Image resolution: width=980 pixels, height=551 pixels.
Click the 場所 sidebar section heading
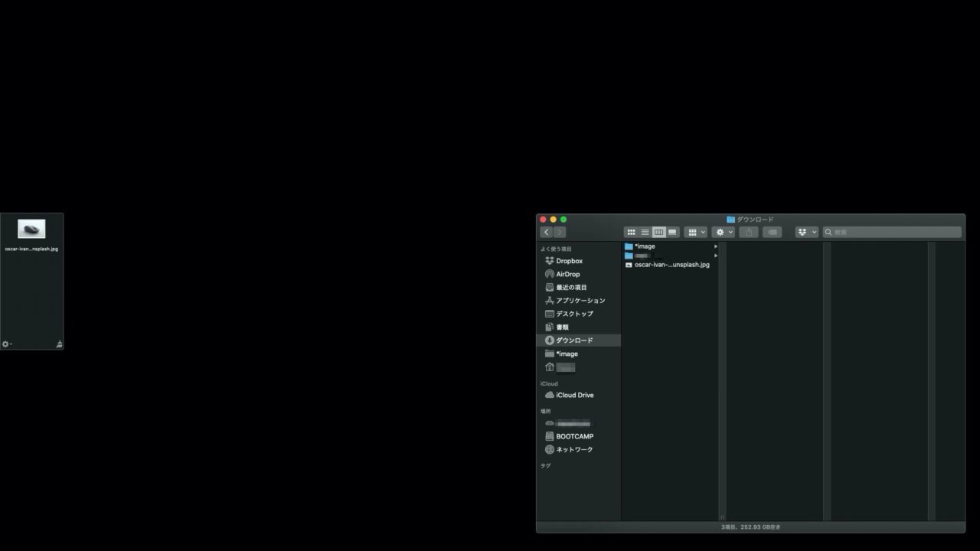click(x=545, y=412)
